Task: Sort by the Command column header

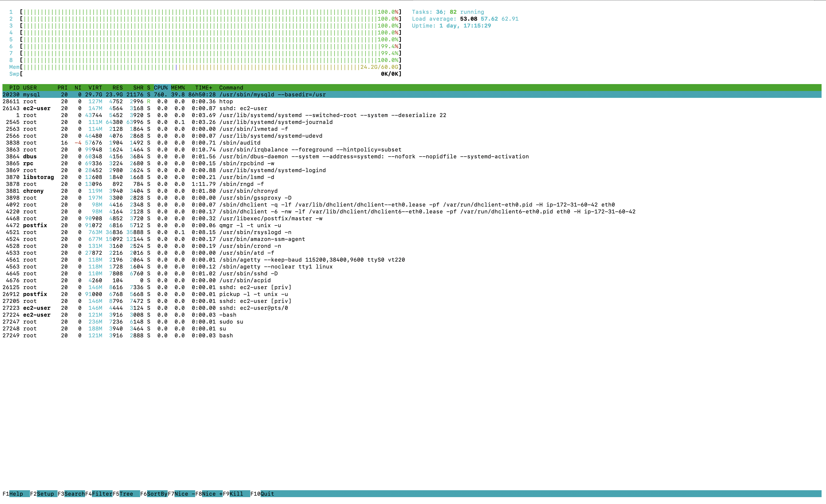Action: point(231,88)
